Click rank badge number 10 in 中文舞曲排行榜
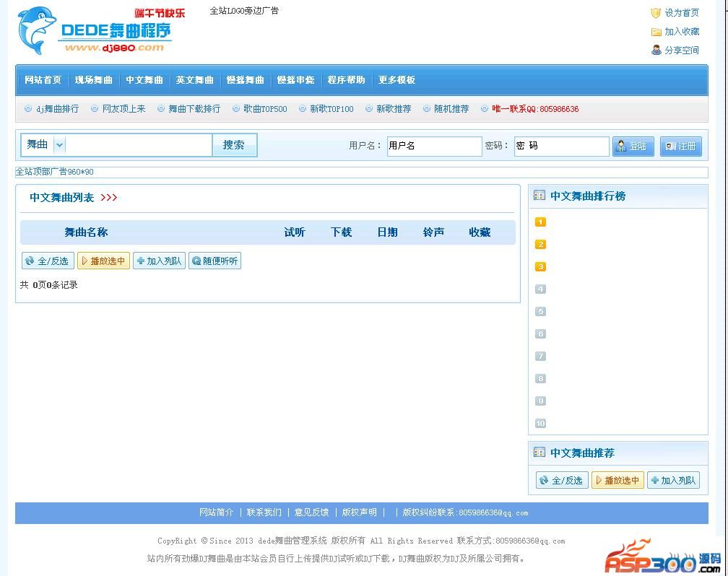The width and height of the screenshot is (728, 576). tap(540, 423)
